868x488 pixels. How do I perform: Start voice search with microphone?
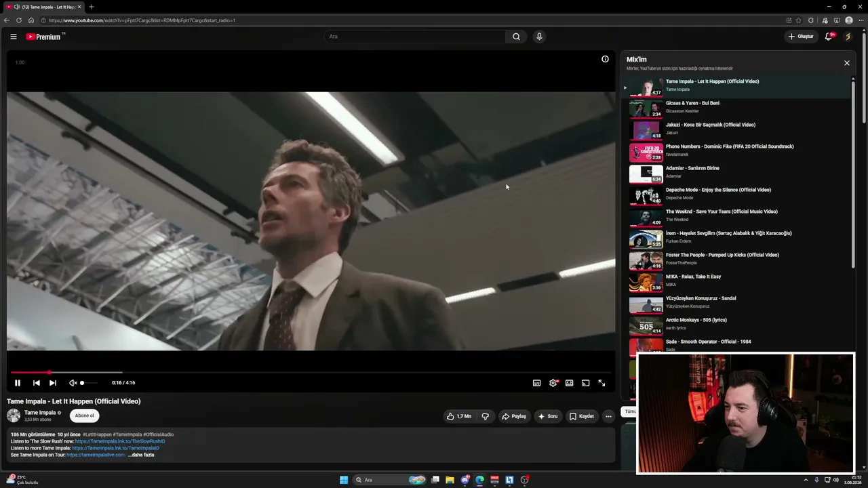pos(539,37)
